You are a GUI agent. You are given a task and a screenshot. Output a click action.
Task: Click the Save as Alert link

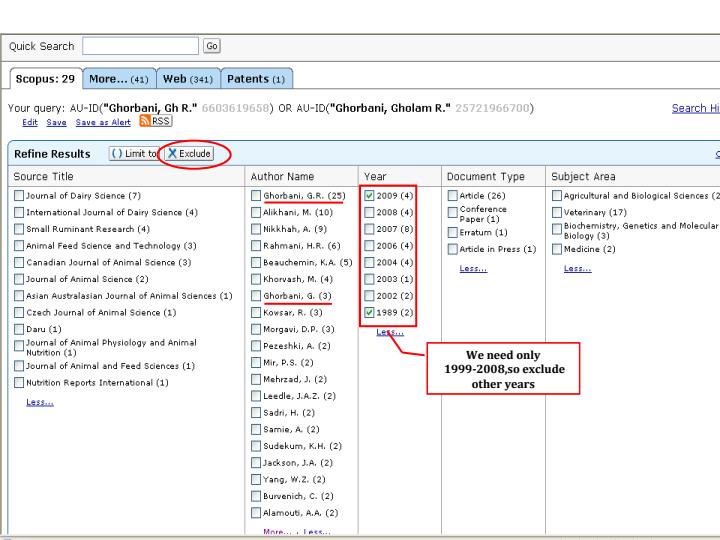[x=103, y=123]
